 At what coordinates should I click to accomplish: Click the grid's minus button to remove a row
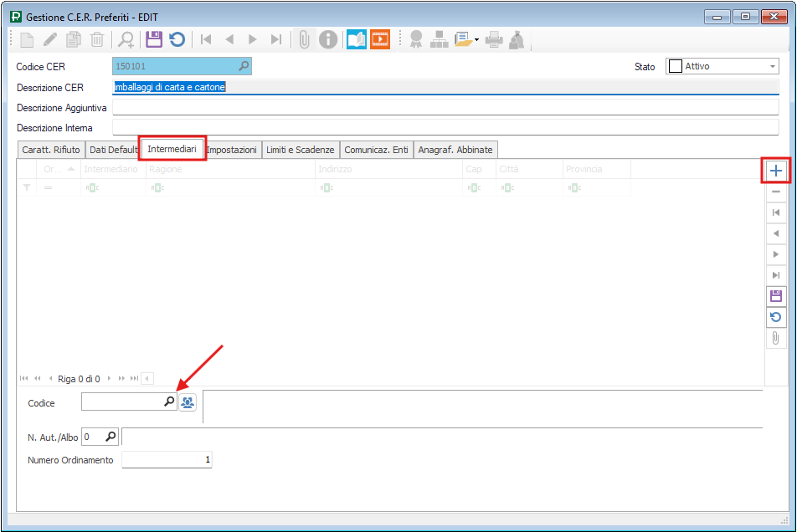click(x=776, y=192)
